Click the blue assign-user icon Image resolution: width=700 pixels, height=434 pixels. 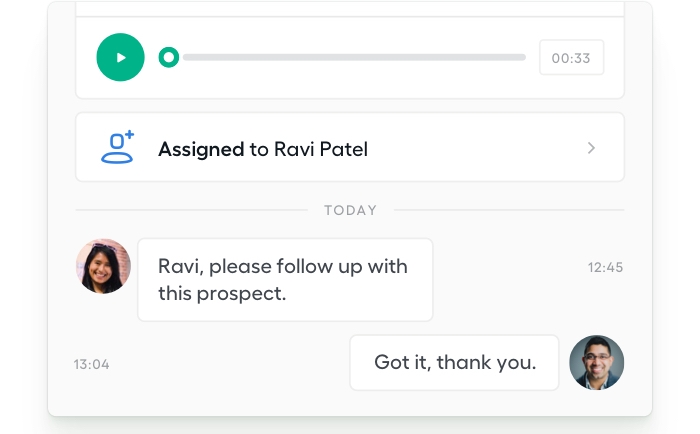117,147
